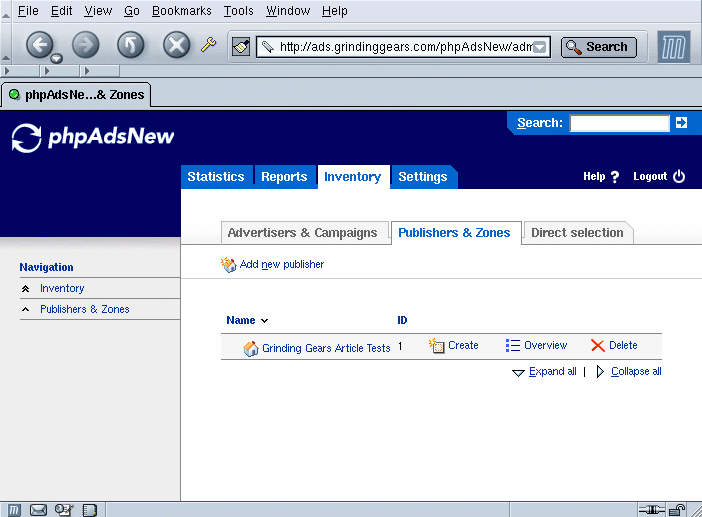Click the Add new publisher link
Screen dimensions: 702x517
click(x=282, y=265)
